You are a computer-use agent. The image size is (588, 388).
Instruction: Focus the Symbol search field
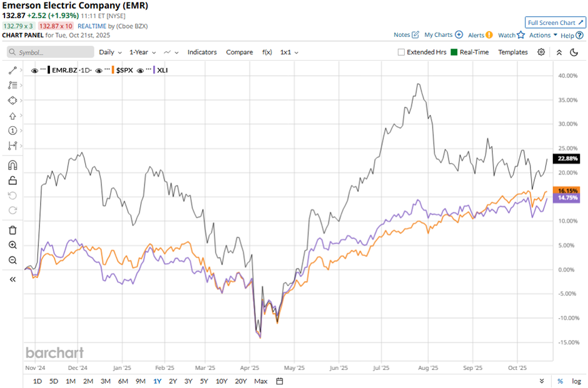point(51,52)
